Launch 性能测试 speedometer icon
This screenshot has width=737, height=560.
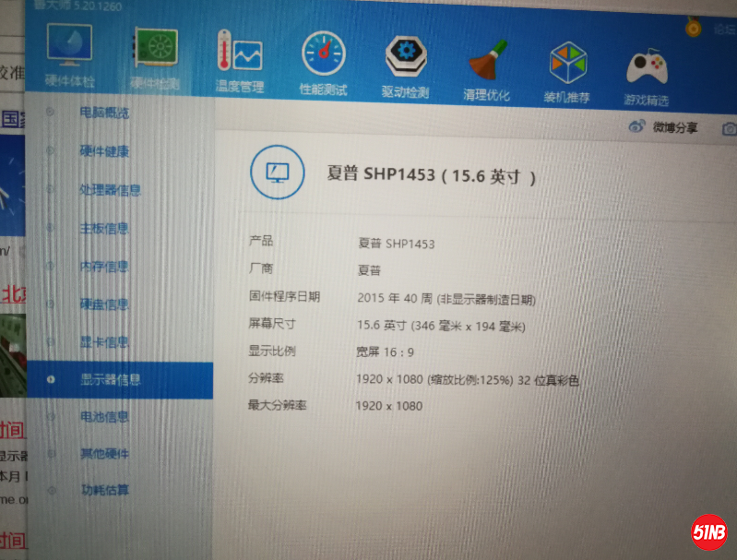pos(323,57)
